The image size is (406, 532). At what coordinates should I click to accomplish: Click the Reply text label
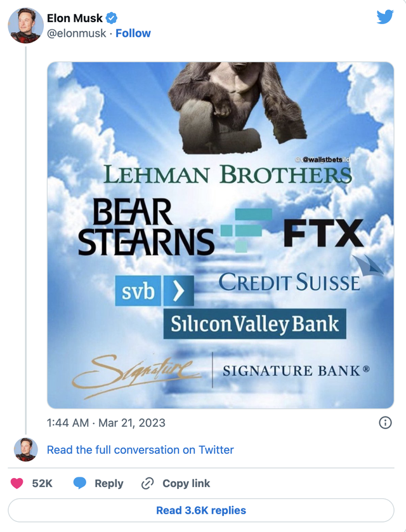[108, 483]
